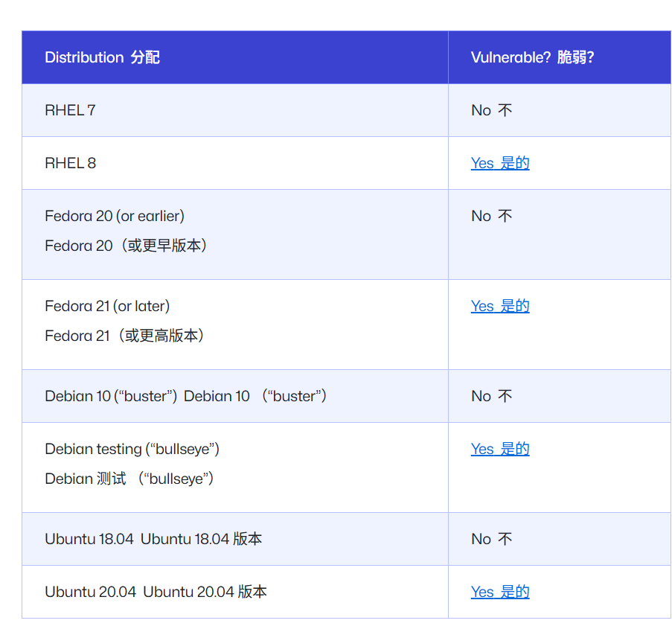Select the No value for Debian 10
Image resolution: width=672 pixels, height=629 pixels.
click(x=492, y=396)
